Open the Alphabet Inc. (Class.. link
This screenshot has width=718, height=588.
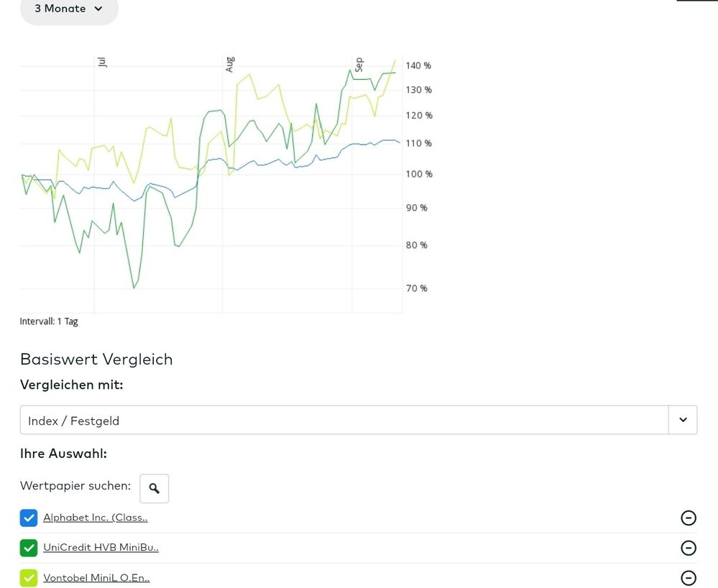(x=96, y=518)
